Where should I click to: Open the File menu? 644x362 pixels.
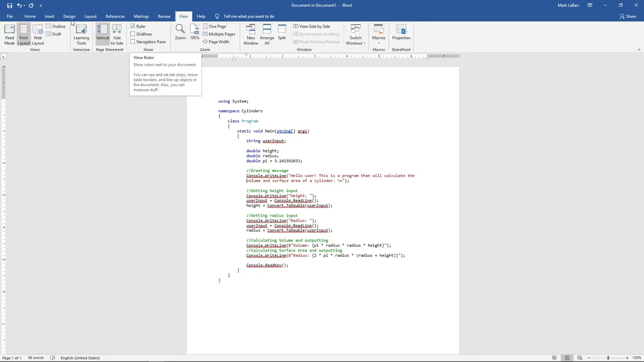click(x=10, y=16)
